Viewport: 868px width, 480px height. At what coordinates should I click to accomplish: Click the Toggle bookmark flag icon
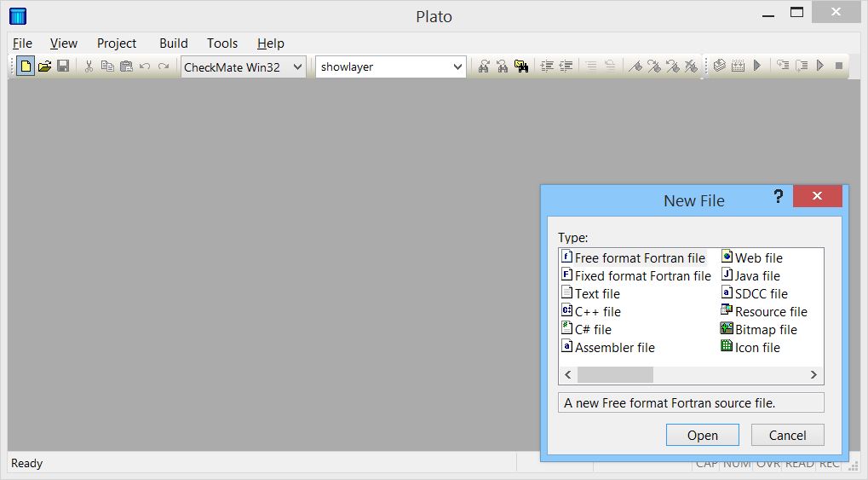(x=635, y=67)
